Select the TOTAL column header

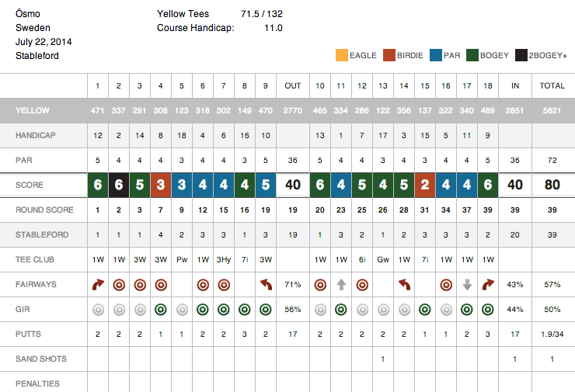pyautogui.click(x=552, y=85)
